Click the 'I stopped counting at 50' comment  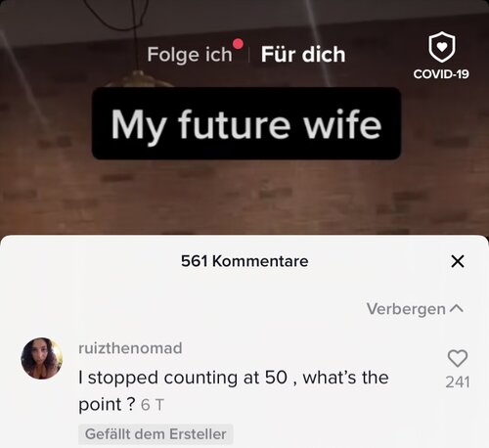pos(234,390)
